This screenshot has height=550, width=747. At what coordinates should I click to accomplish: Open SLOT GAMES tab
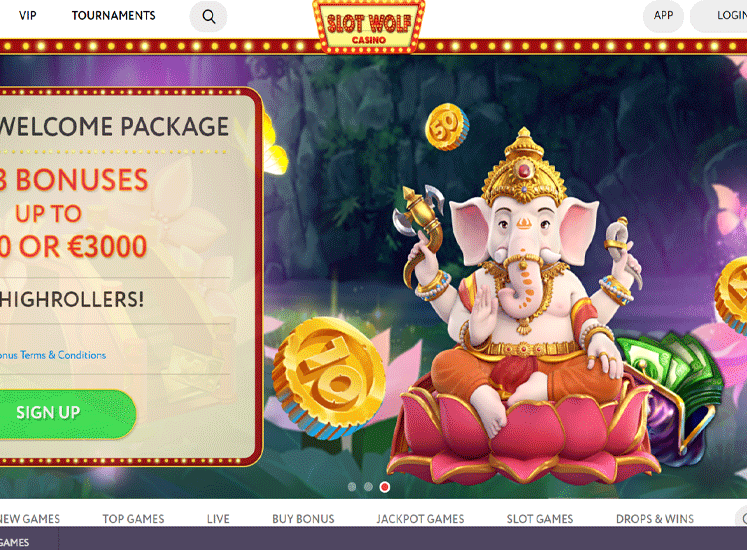pos(540,519)
